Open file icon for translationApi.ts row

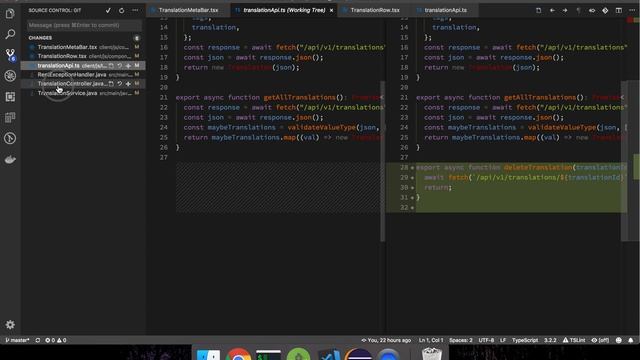[x=111, y=65]
